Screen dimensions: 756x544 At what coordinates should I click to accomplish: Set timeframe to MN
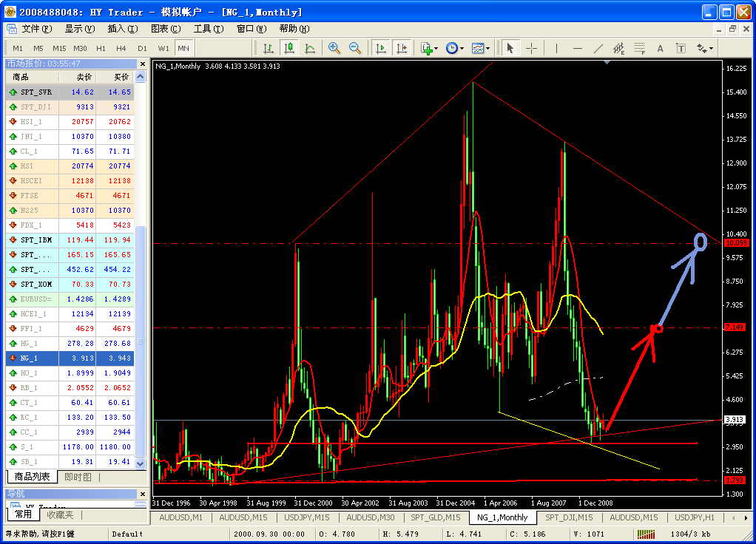click(x=183, y=48)
